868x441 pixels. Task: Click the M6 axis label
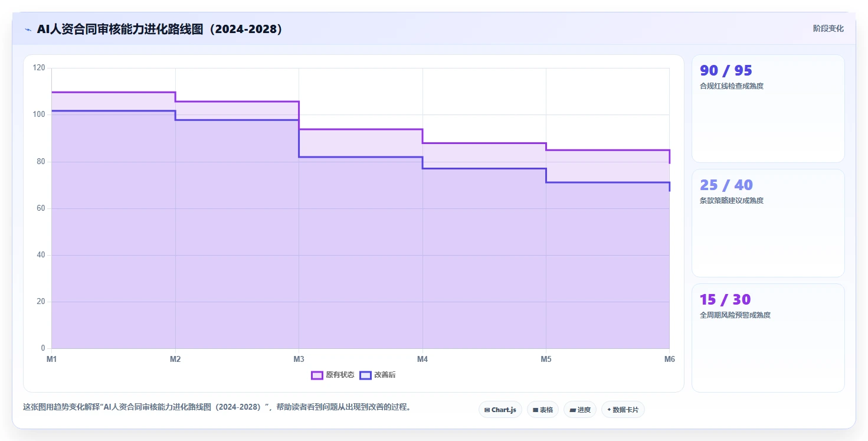coord(669,359)
